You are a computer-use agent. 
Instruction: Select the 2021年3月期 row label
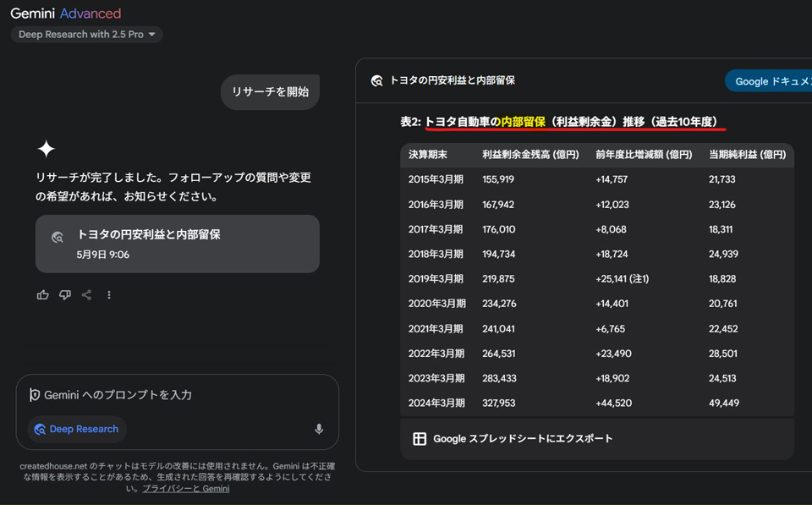[436, 329]
